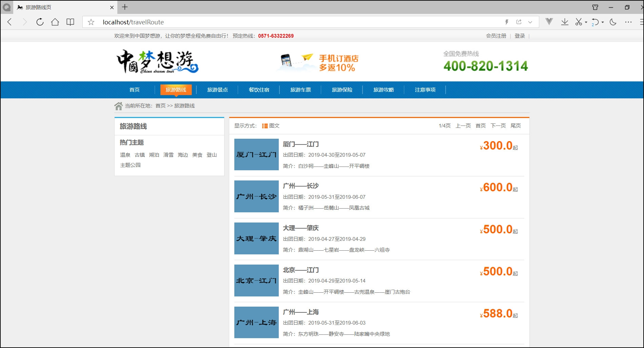Expand the scissors tool dropdown arrow
644x348 pixels.
click(x=586, y=22)
